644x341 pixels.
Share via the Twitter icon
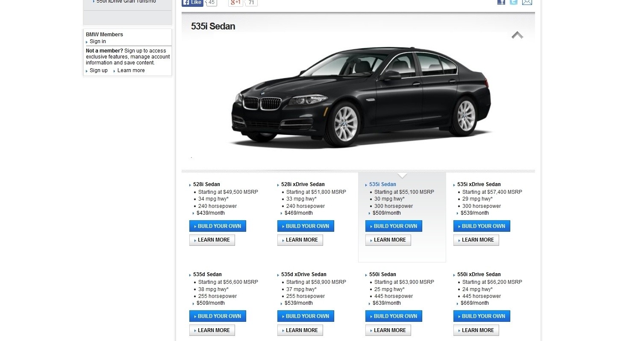click(x=514, y=2)
